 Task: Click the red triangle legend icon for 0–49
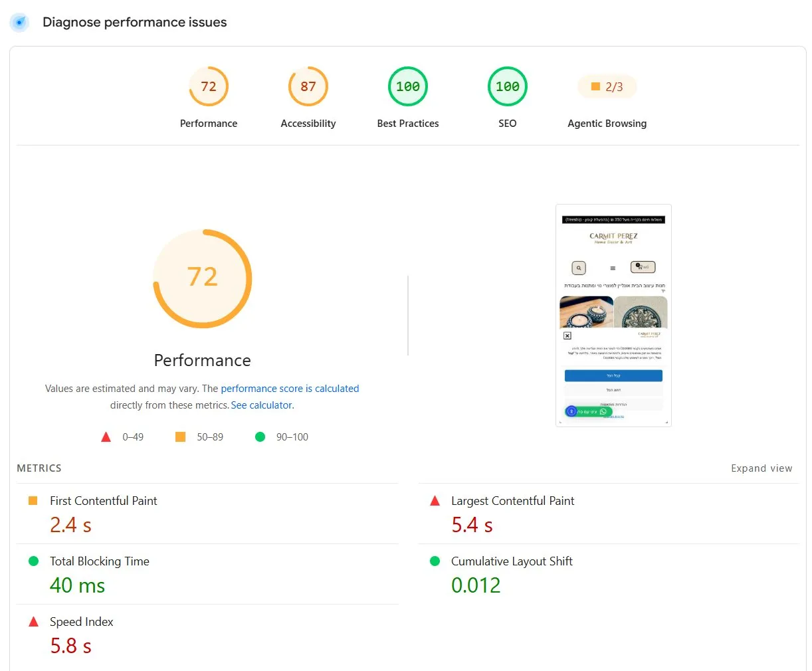pyautogui.click(x=106, y=437)
